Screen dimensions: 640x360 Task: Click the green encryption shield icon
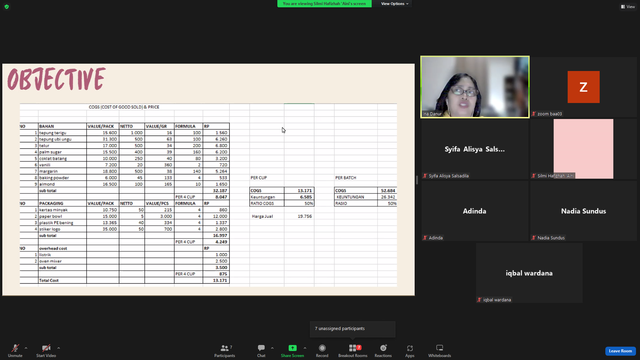[7, 7]
